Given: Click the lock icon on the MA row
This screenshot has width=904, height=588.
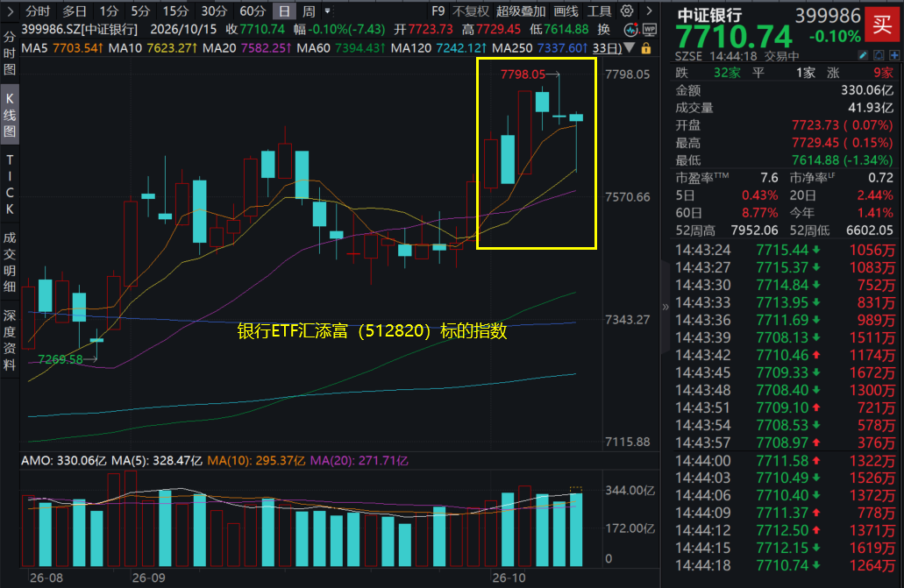Looking at the screenshot, I should click(x=646, y=48).
